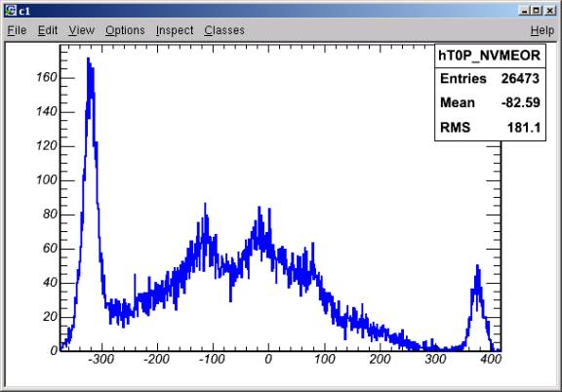Open the View menu
Image resolution: width=562 pixels, height=392 pixels.
(81, 30)
